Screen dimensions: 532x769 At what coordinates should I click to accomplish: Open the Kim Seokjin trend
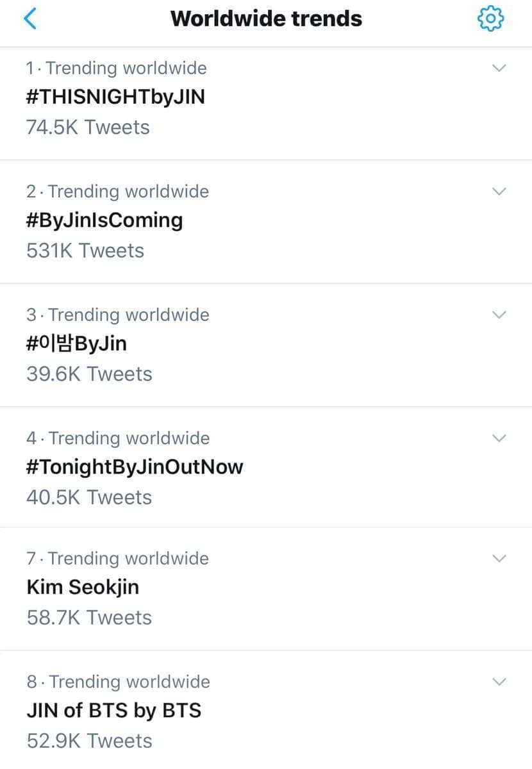pyautogui.click(x=83, y=586)
